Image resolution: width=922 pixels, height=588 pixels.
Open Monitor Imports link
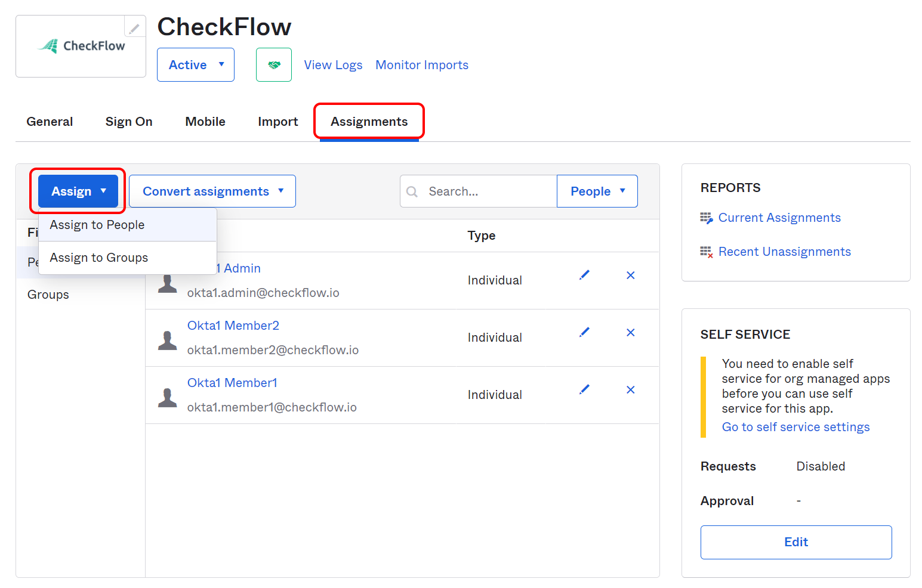pyautogui.click(x=422, y=65)
